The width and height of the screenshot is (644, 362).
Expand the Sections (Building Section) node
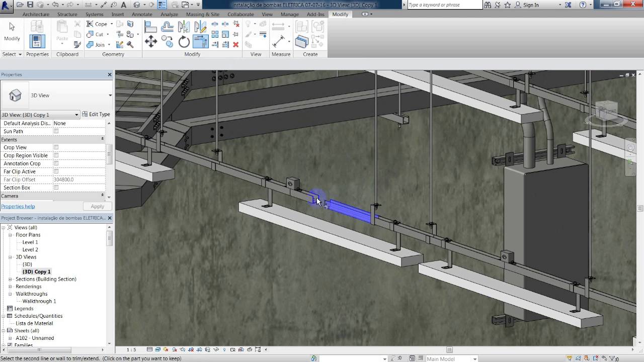coord(10,279)
